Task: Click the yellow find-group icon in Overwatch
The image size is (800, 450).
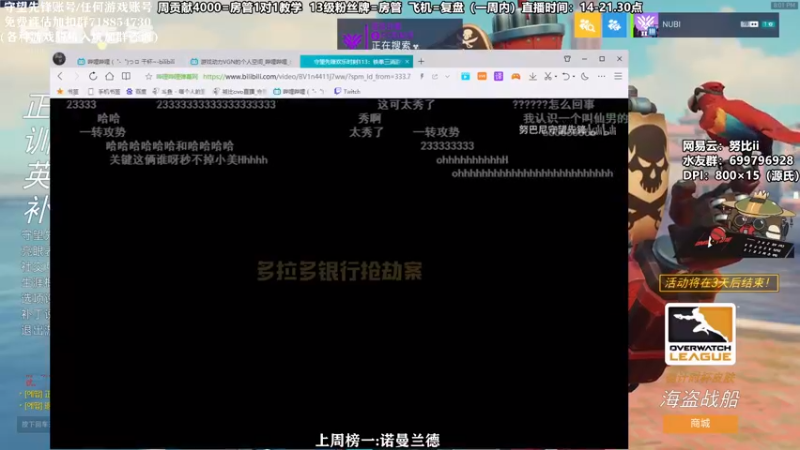Action: click(587, 24)
